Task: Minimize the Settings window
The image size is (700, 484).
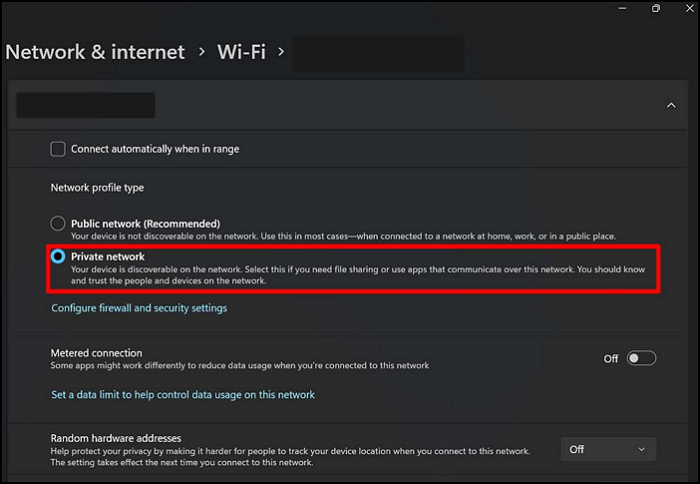Action: tap(621, 8)
